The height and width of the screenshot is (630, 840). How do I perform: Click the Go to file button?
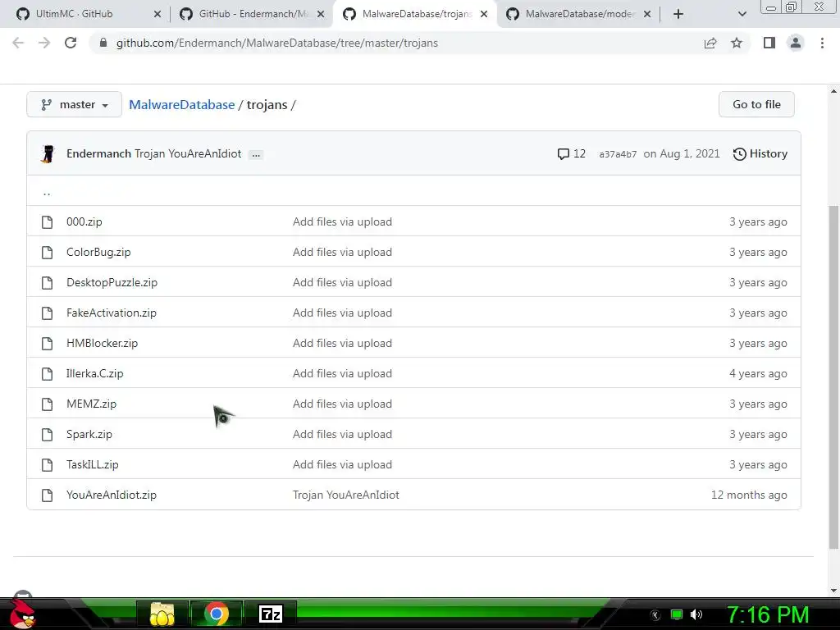(x=756, y=104)
